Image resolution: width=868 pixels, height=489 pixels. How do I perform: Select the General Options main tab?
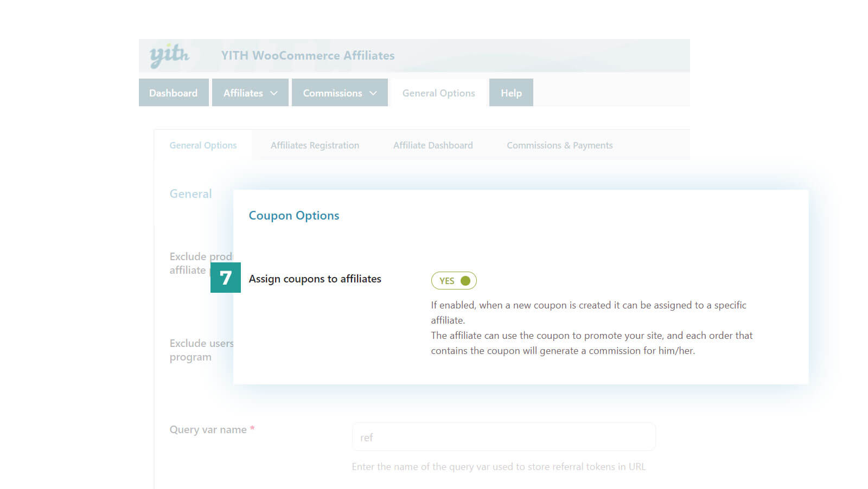coord(438,93)
